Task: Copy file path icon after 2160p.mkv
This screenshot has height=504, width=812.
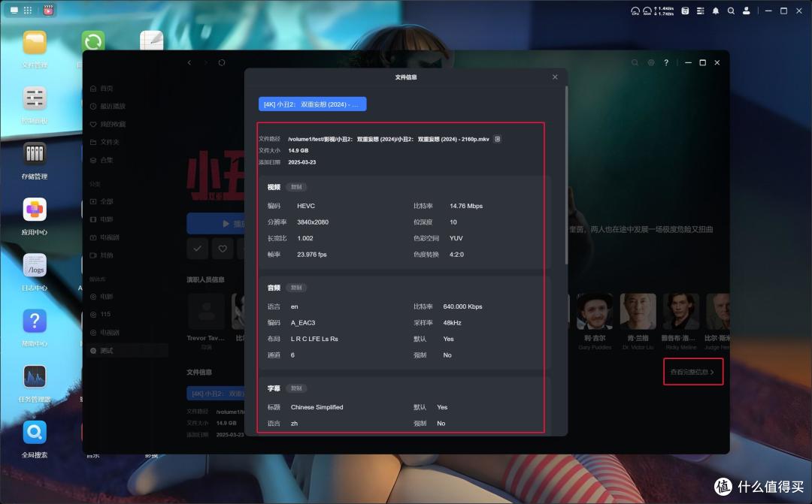Action: pos(497,139)
